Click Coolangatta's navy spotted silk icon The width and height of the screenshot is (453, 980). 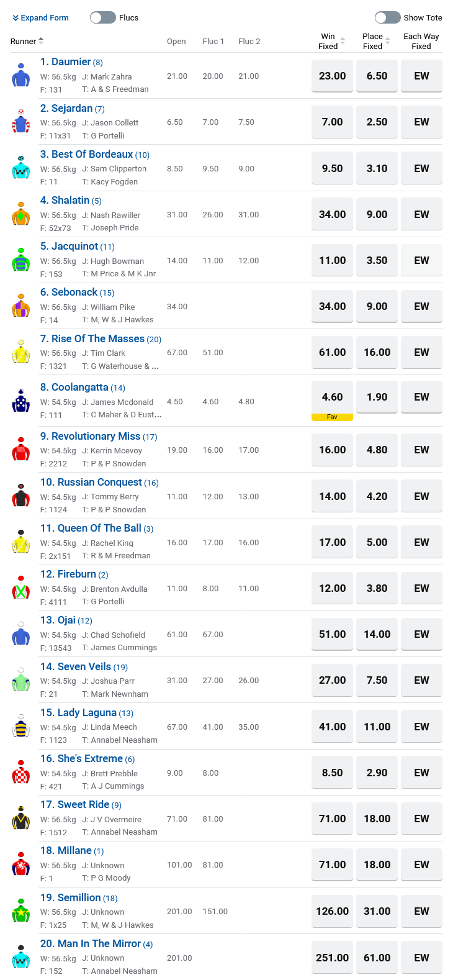[x=21, y=401]
